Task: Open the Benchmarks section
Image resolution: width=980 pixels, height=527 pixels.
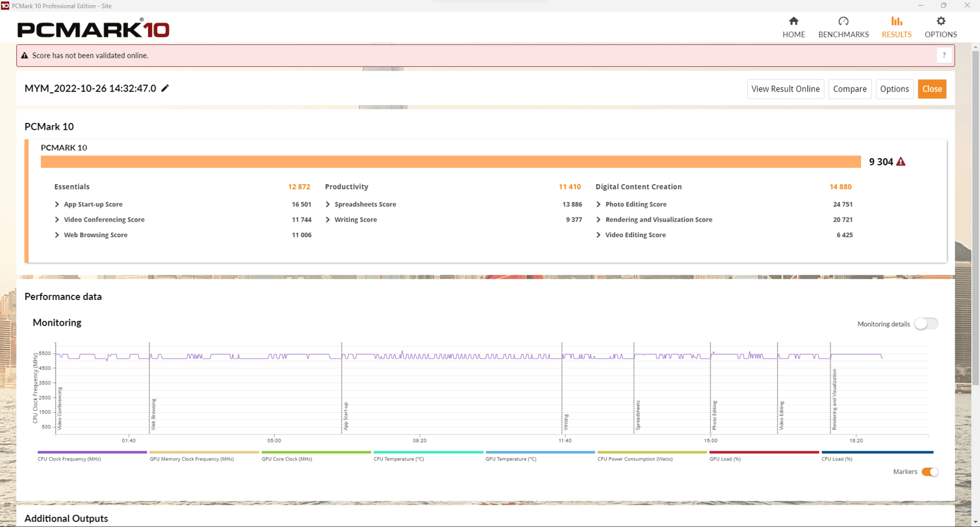Action: (843, 27)
